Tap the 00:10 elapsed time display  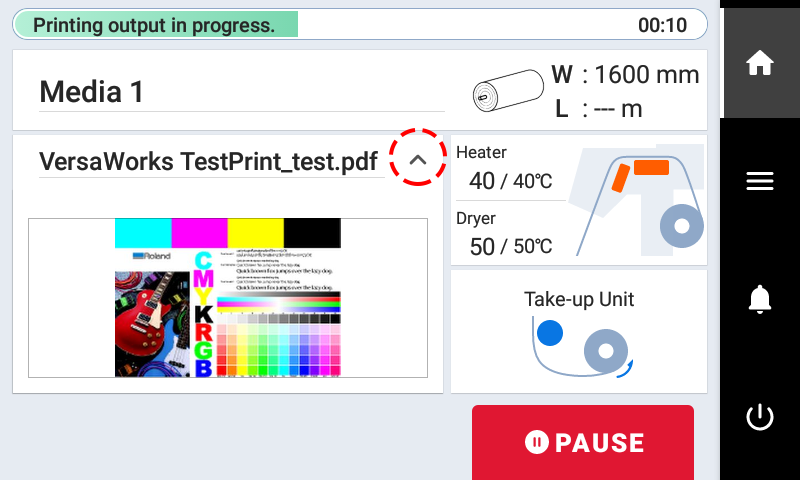[662, 25]
